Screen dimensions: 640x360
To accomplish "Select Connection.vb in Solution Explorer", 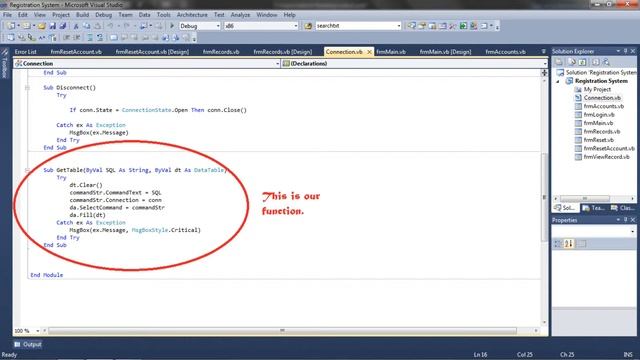I will (x=602, y=98).
